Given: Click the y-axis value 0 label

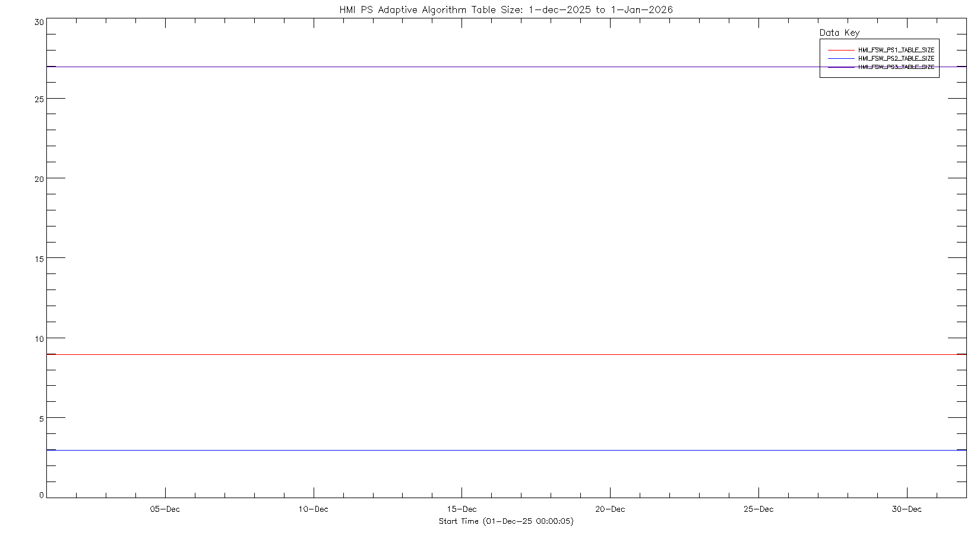Looking at the screenshot, I should pos(42,495).
